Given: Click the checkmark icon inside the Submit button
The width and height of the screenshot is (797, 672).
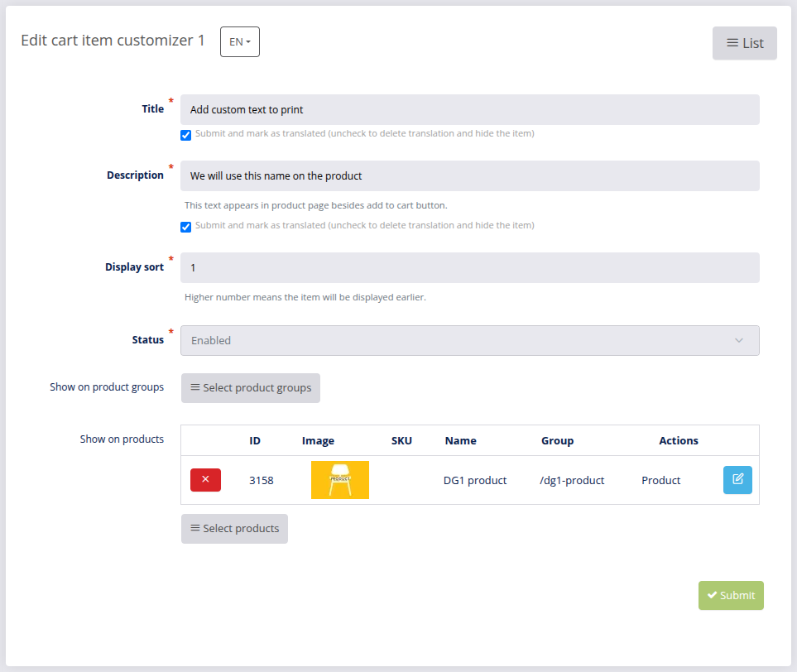Looking at the screenshot, I should pos(713,595).
